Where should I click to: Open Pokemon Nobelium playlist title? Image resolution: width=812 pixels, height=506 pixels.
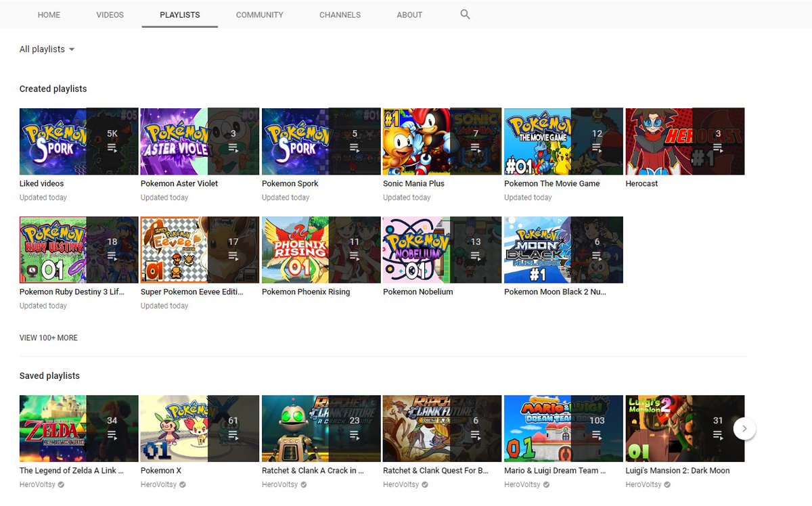(418, 292)
